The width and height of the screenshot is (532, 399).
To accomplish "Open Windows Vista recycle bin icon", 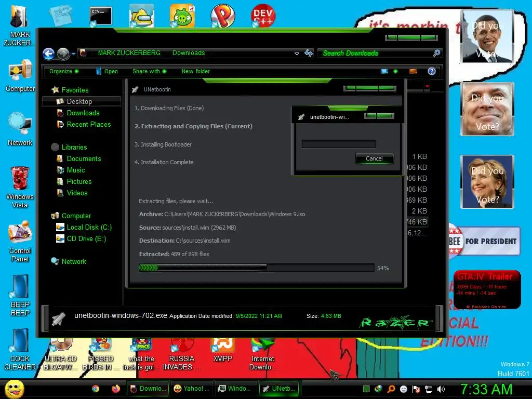I will tap(20, 187).
